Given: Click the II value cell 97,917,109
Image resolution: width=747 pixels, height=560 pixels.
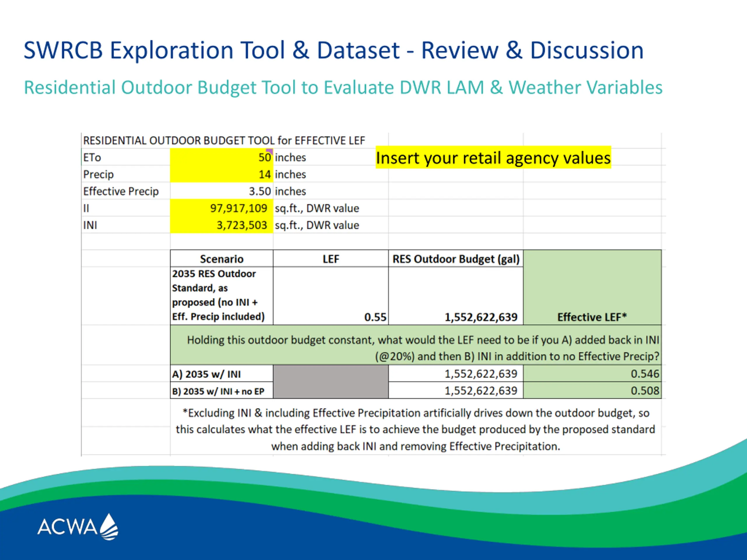Looking at the screenshot, I should pos(221,208).
